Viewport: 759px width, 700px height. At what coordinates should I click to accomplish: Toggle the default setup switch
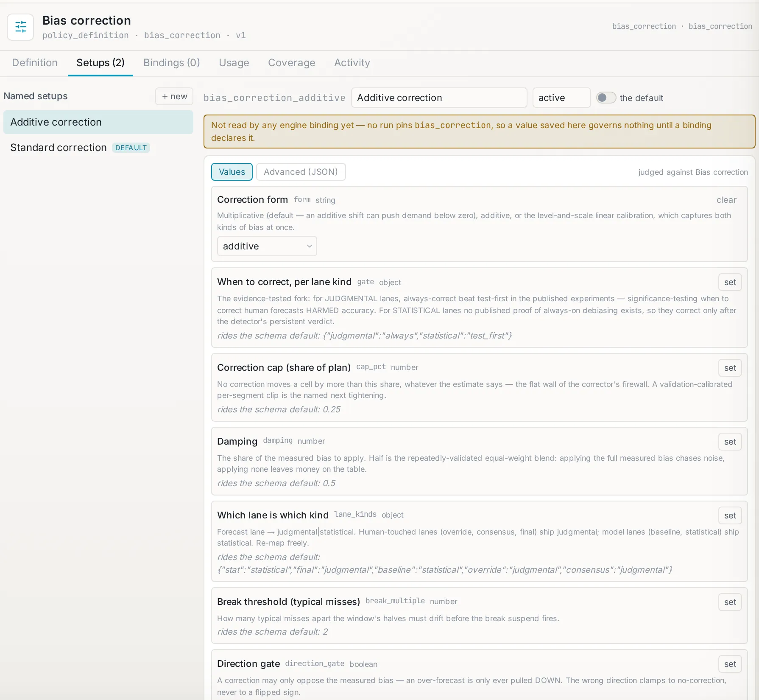tap(606, 98)
